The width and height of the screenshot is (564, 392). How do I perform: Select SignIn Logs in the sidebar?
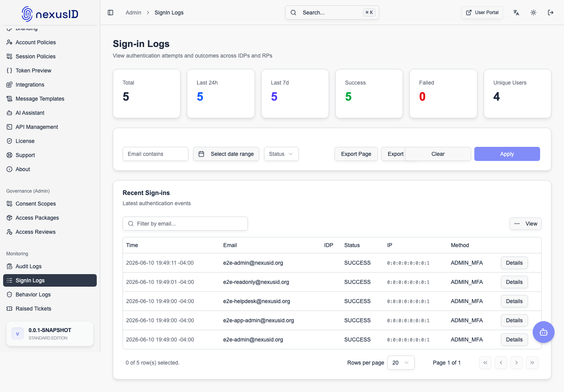(50, 280)
